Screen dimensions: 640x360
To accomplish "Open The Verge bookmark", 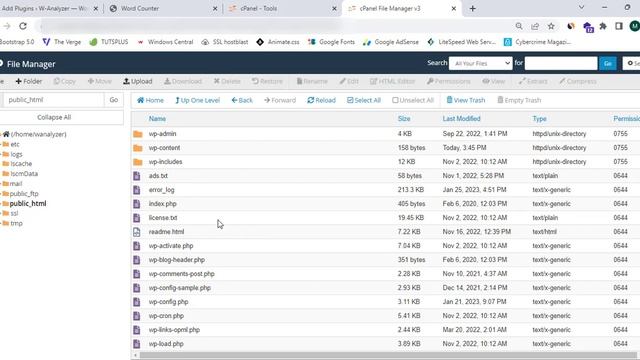I will point(62,42).
